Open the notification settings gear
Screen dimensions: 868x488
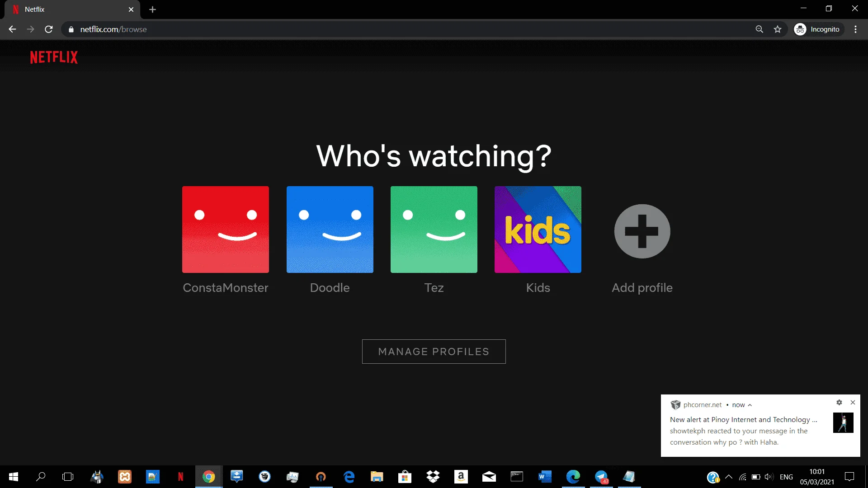pos(839,402)
